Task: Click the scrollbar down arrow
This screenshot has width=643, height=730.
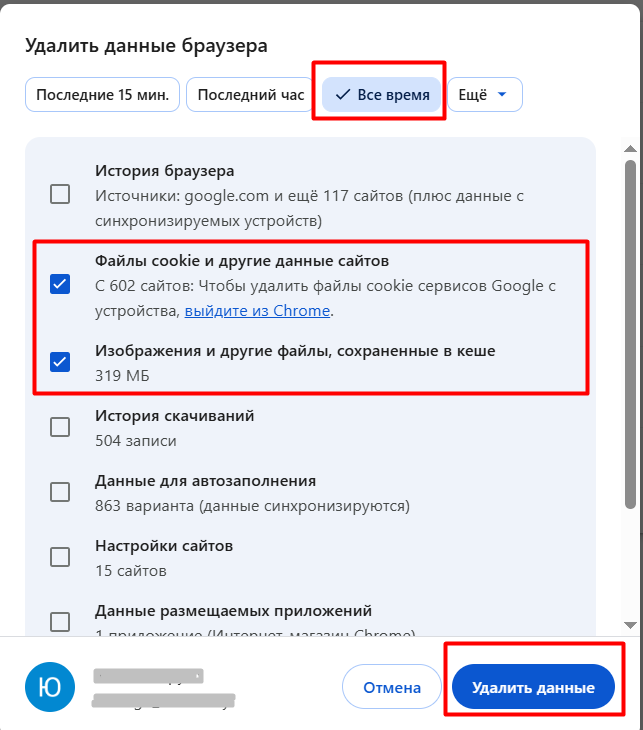Action: point(630,624)
